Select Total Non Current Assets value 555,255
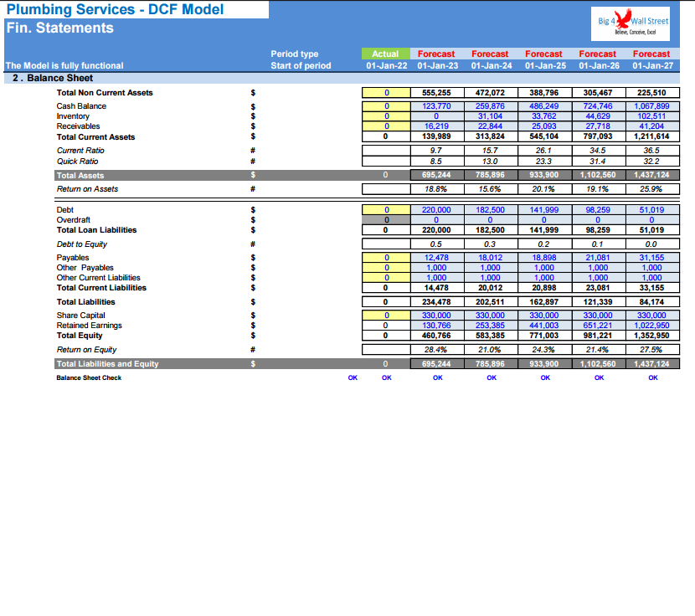Viewport: 695px width, 616px height. coord(437,93)
